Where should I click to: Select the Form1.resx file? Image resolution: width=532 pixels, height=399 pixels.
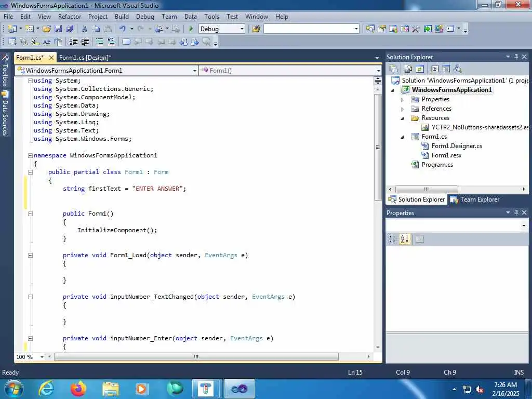[x=446, y=155]
